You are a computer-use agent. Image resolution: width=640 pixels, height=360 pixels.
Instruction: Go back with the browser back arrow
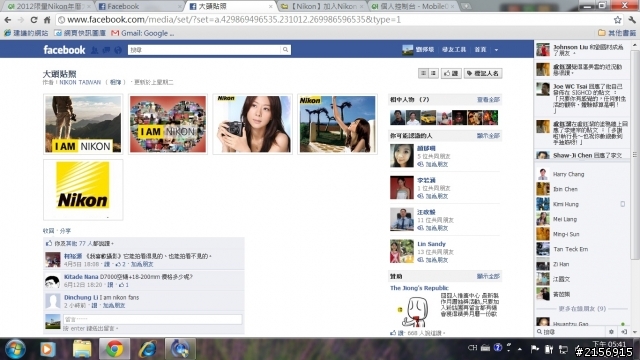pyautogui.click(x=8, y=20)
